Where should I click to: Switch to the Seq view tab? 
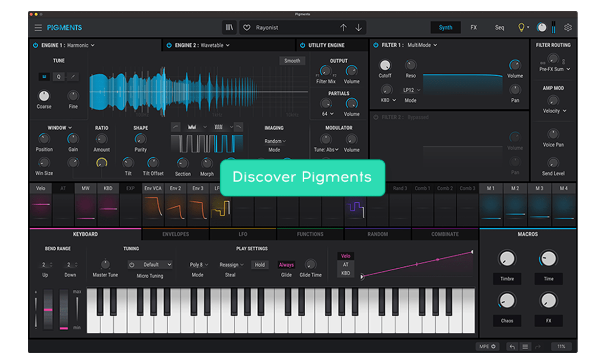499,28
